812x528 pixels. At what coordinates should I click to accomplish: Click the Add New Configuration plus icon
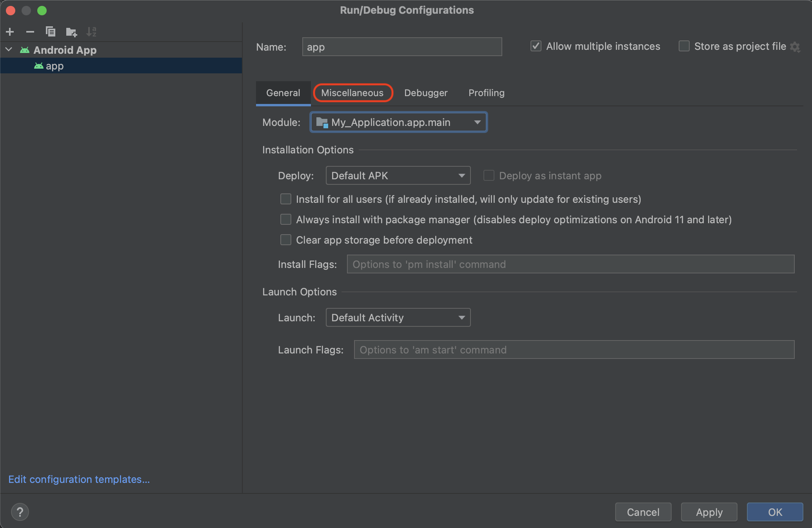click(x=10, y=32)
